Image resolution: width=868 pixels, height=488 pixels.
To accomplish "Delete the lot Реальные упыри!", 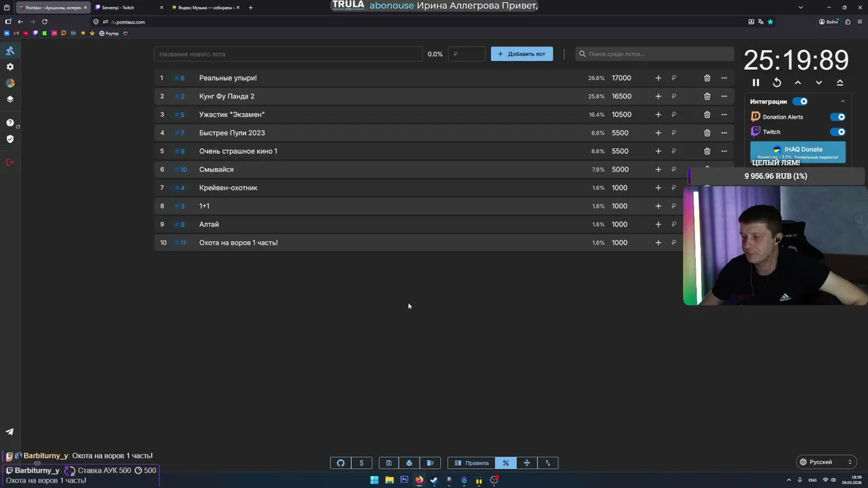I will [707, 78].
